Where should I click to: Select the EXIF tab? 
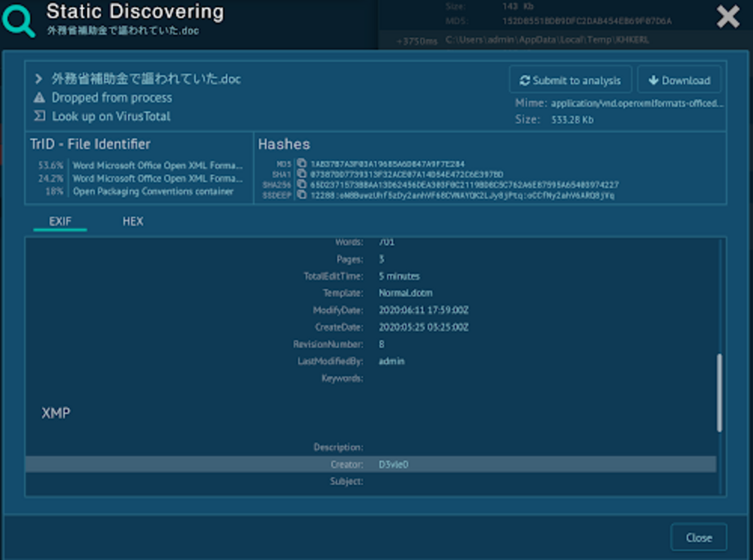(60, 221)
